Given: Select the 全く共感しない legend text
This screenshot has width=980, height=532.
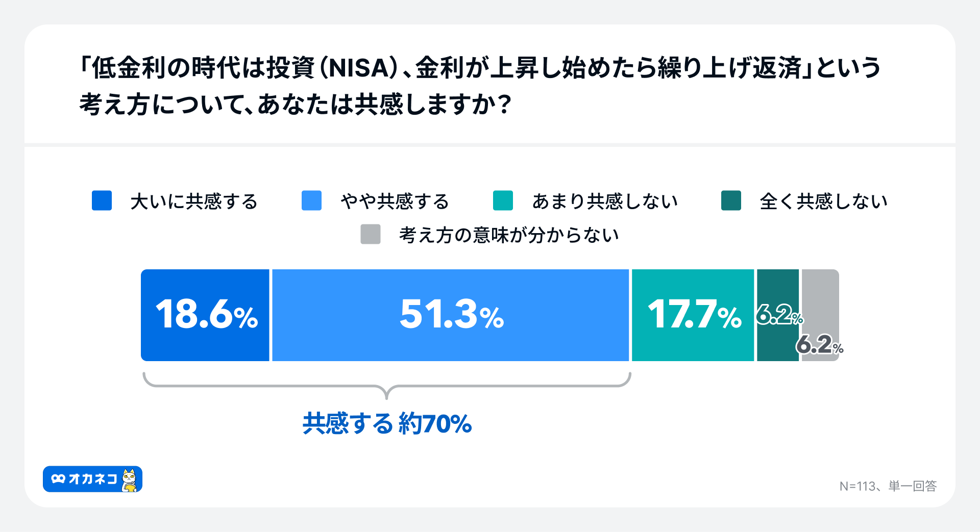Looking at the screenshot, I should pyautogui.click(x=823, y=201).
